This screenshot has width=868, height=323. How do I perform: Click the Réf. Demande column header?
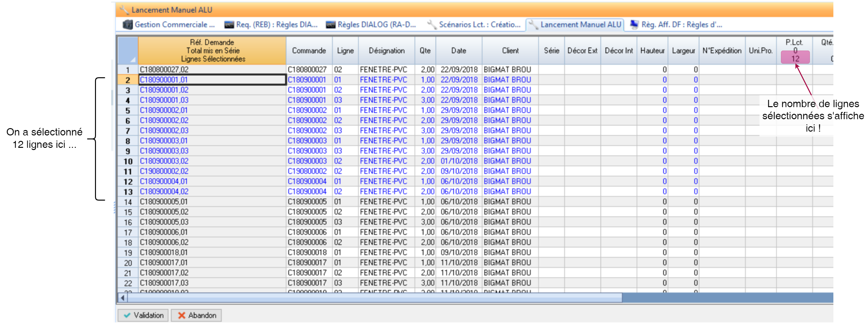coord(212,51)
